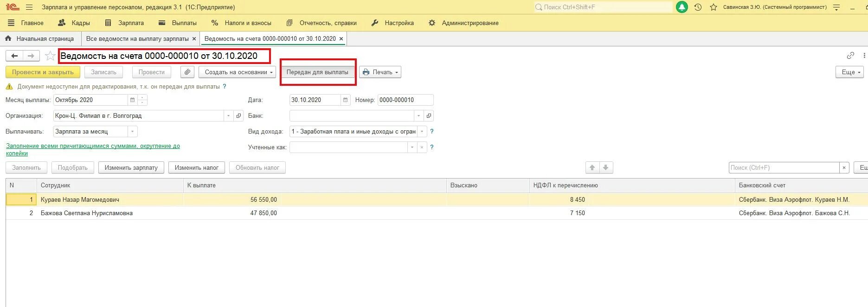Open the Еще actions dropdown
This screenshot has height=307, width=868.
pos(850,72)
